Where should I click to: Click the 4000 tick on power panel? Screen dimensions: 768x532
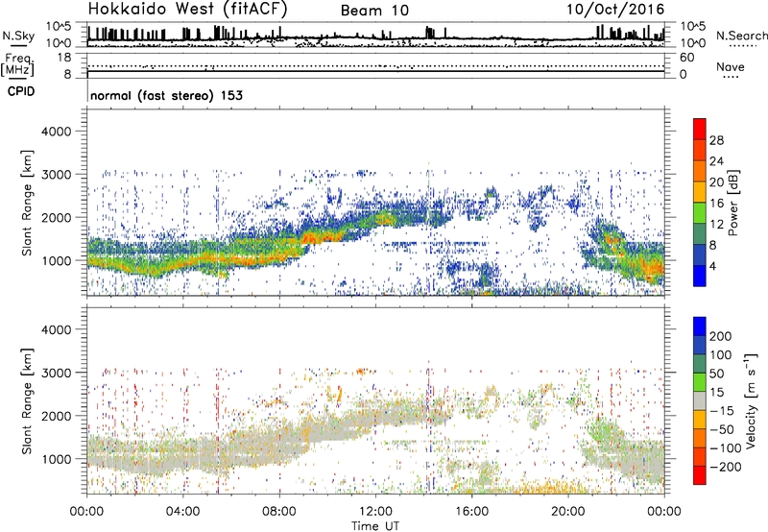click(x=56, y=132)
